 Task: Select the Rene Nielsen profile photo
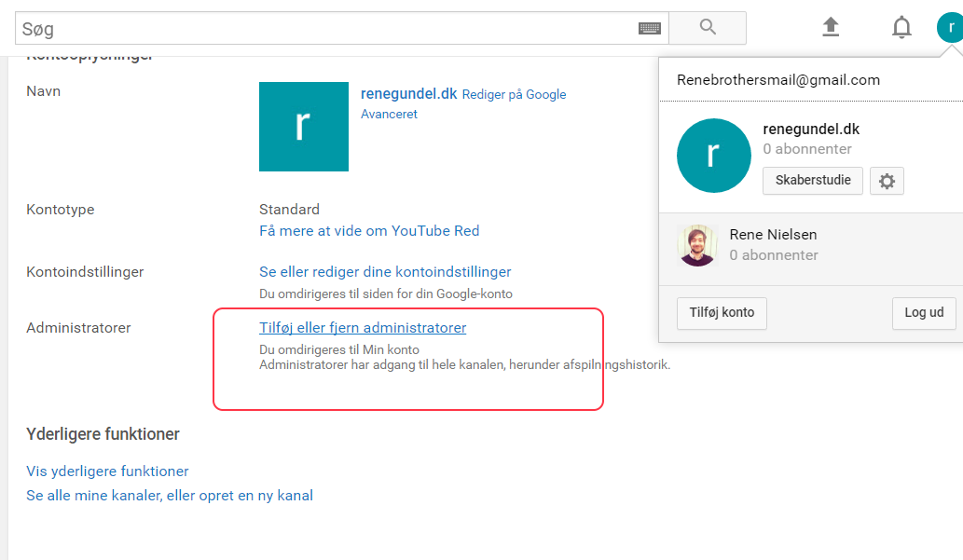[697, 245]
